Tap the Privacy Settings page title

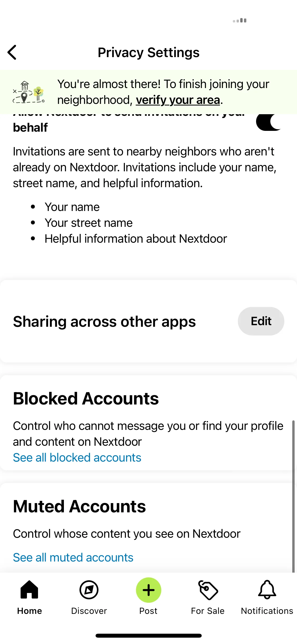coord(149,52)
